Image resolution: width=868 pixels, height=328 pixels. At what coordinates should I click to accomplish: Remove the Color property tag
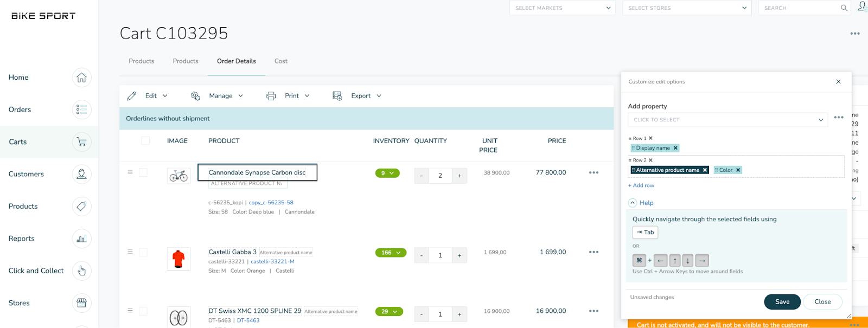point(738,170)
